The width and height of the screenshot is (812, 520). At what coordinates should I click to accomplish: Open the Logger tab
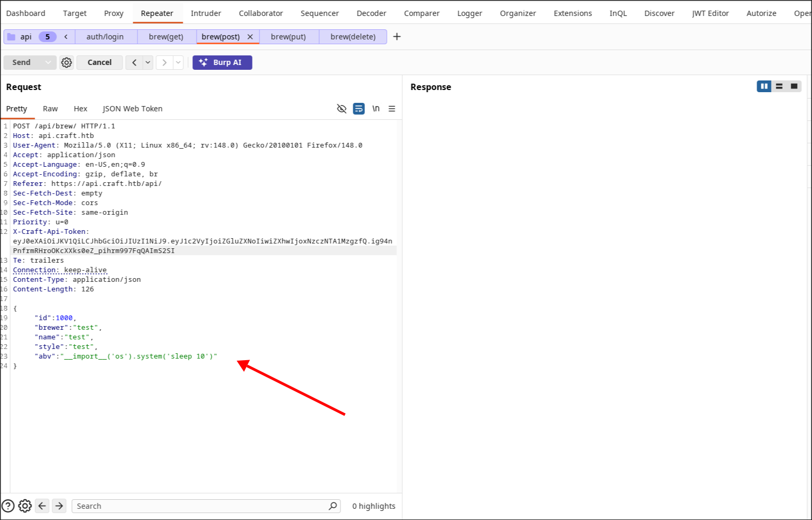[x=469, y=13]
